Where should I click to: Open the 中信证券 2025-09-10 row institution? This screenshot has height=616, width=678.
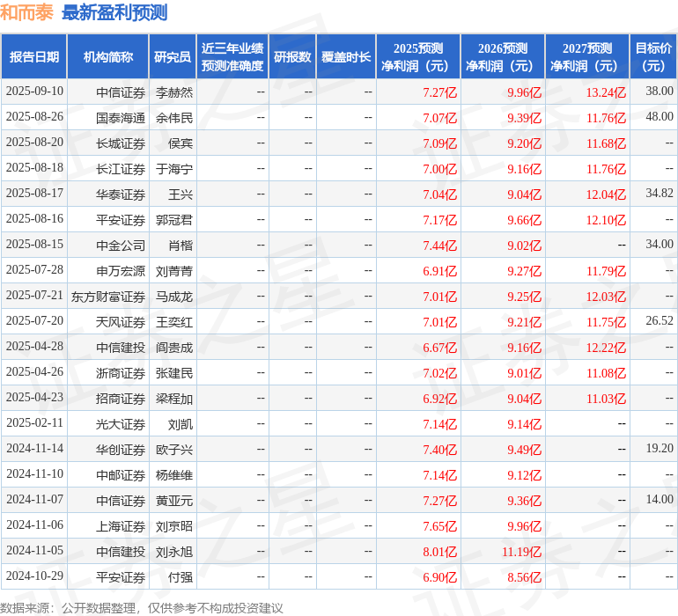tap(121, 92)
